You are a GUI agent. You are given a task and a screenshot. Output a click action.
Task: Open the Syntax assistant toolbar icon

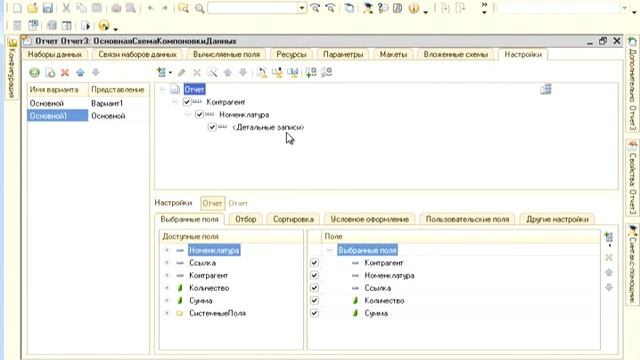click(x=368, y=8)
